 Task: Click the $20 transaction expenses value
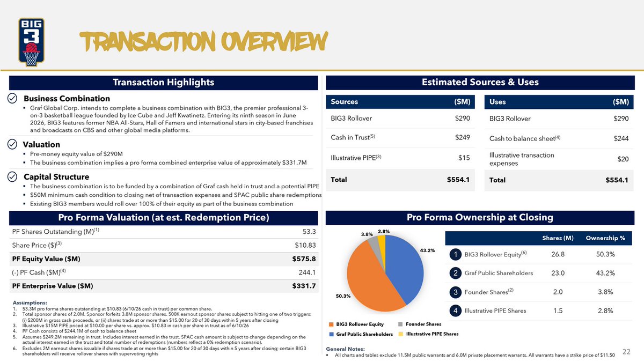(623, 159)
